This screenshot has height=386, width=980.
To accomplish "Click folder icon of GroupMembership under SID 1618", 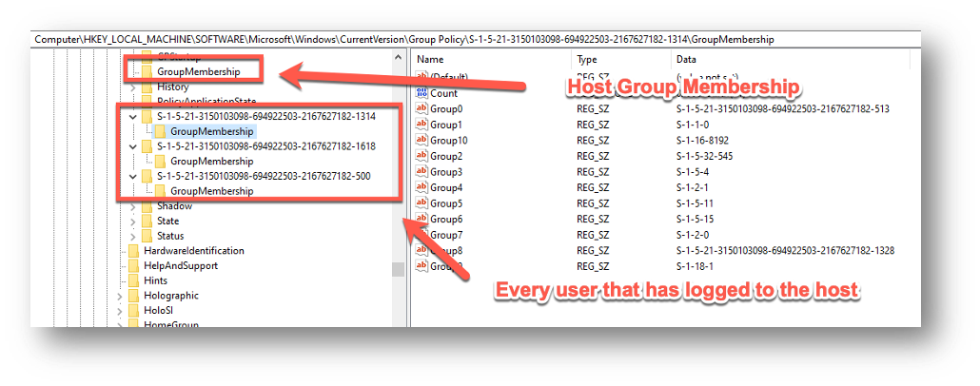I will (161, 161).
